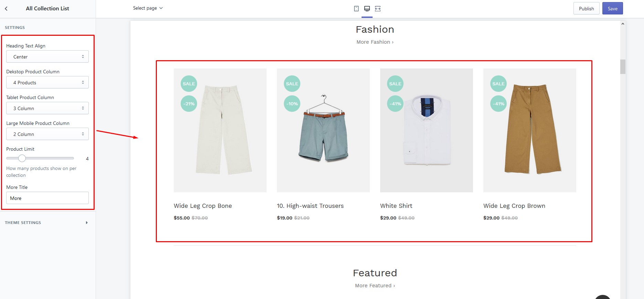Screen dimensions: 644x299
Task: Open the Heading Text Align dropdown
Action: [x=47, y=57]
